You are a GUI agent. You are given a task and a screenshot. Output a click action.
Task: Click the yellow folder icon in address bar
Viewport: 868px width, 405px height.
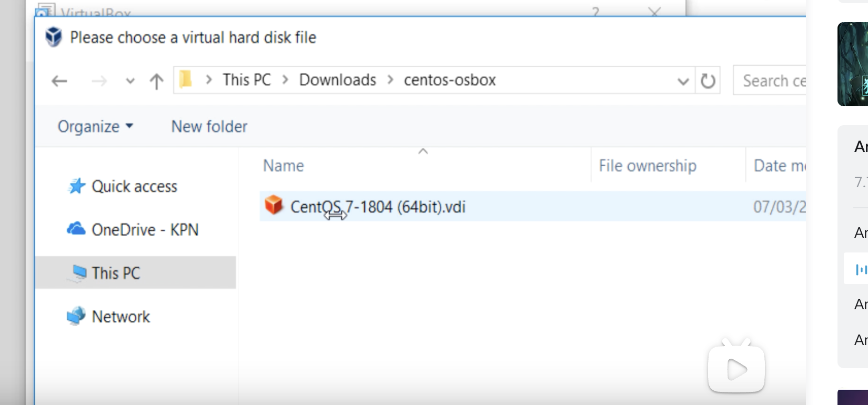(x=185, y=80)
